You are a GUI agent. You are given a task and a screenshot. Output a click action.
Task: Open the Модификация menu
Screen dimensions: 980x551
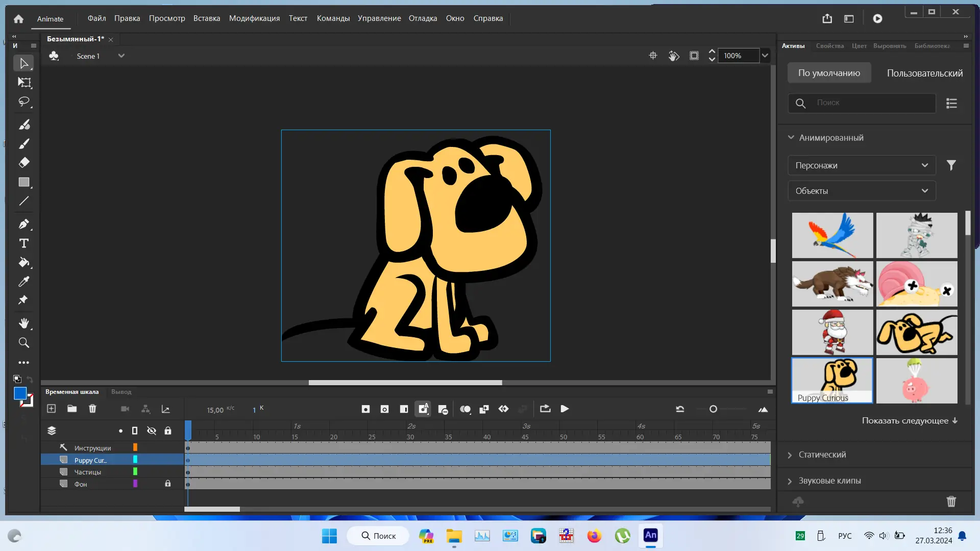click(x=254, y=18)
